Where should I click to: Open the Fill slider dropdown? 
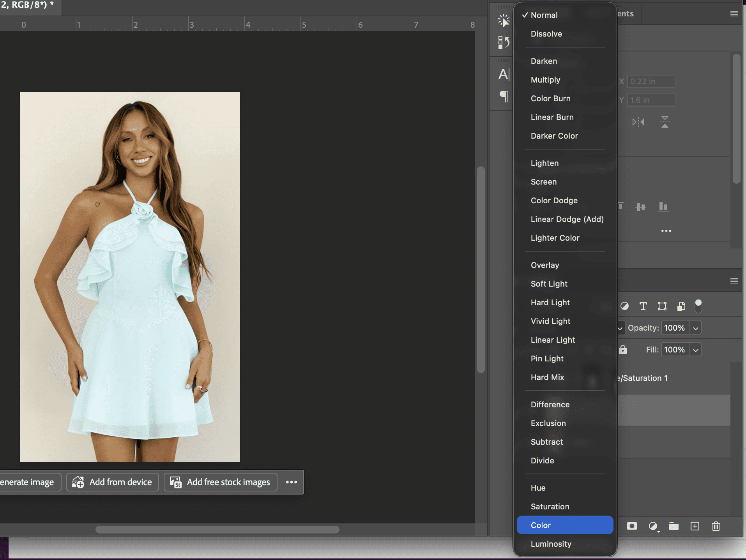(x=695, y=350)
